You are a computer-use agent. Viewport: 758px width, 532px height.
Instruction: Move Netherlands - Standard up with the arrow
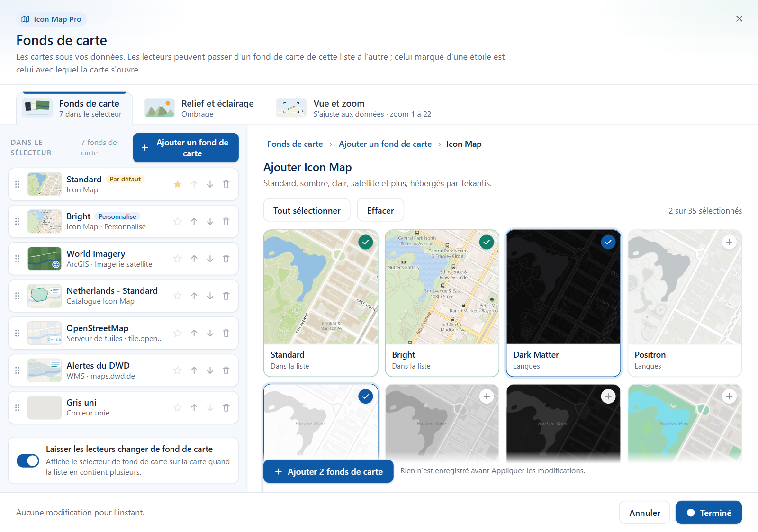coord(194,296)
